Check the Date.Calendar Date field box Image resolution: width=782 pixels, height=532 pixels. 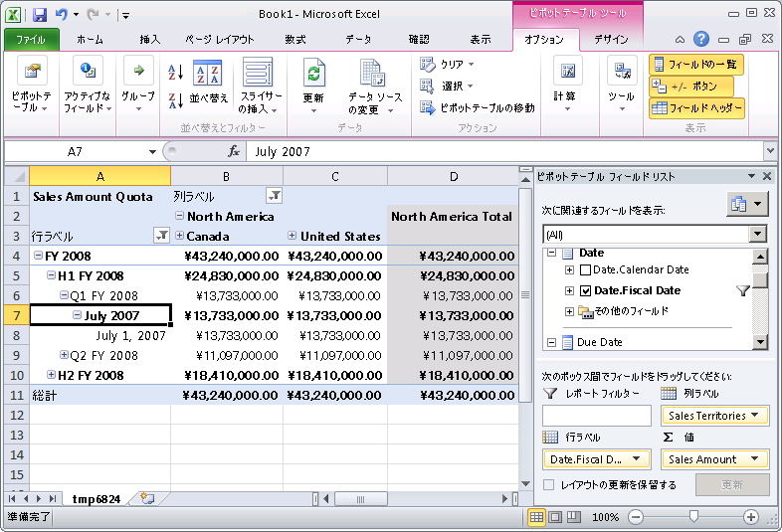(585, 270)
